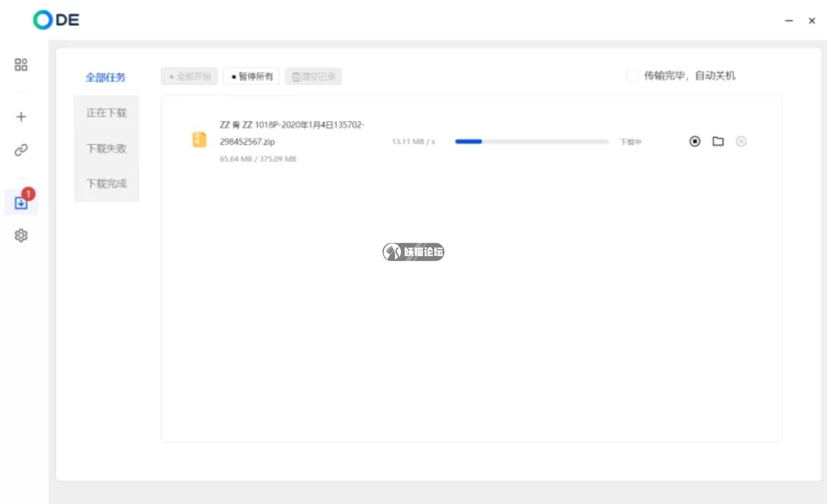Open the home grid view in sidebar

[21, 64]
